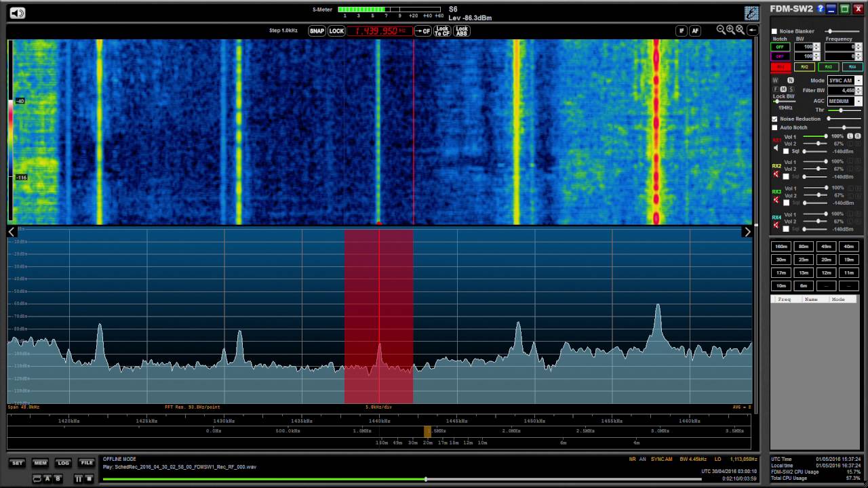Open the FILE button
The height and width of the screenshot is (488, 868).
[x=86, y=463]
